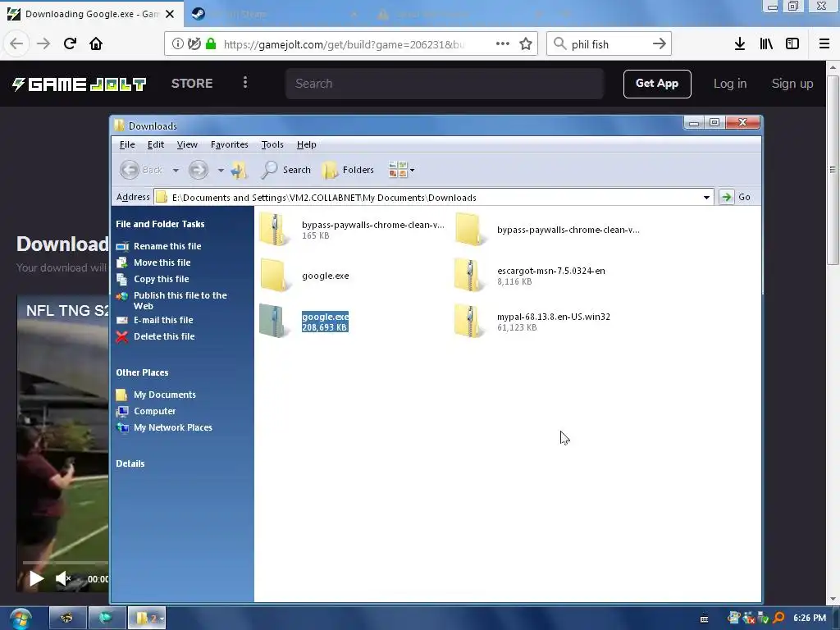Select the google.exe zip icon 208,693 KB
Image resolution: width=840 pixels, height=630 pixels.
point(275,322)
